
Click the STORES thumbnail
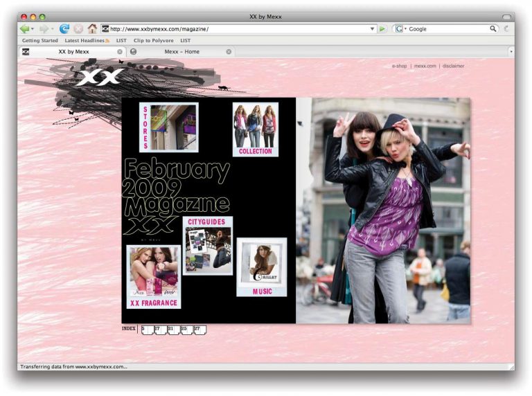point(169,127)
